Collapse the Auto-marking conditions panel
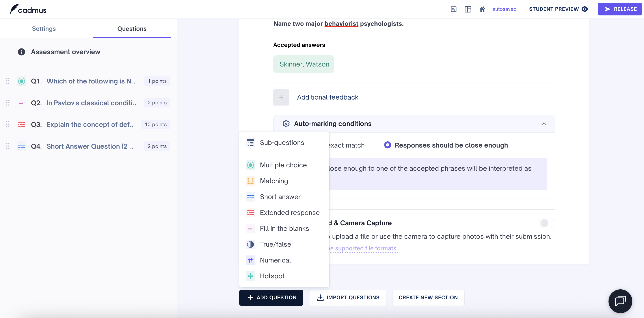 point(544,124)
